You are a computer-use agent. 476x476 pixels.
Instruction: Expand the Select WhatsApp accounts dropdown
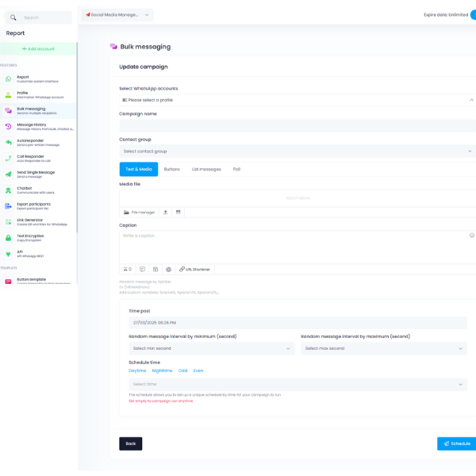(297, 100)
